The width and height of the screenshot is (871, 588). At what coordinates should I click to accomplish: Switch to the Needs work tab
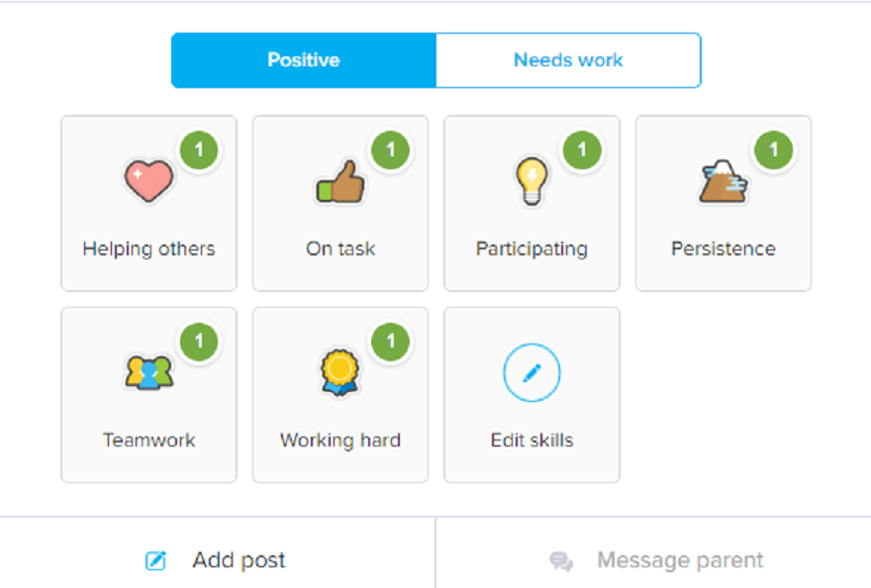[x=568, y=60]
